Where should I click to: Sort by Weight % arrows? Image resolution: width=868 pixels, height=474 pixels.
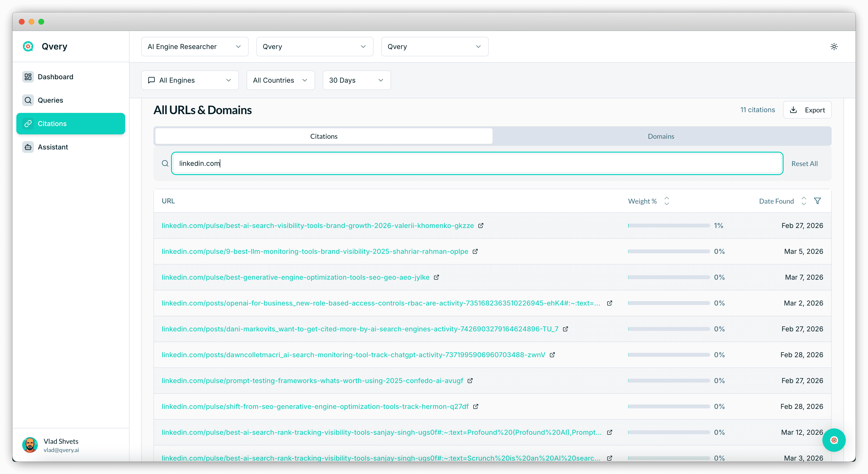[x=666, y=201]
